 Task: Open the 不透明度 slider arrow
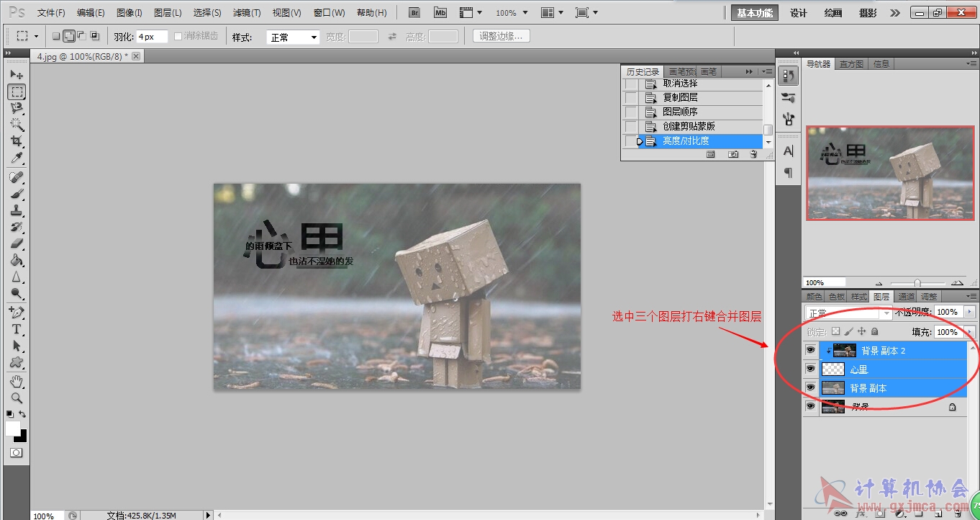(970, 312)
